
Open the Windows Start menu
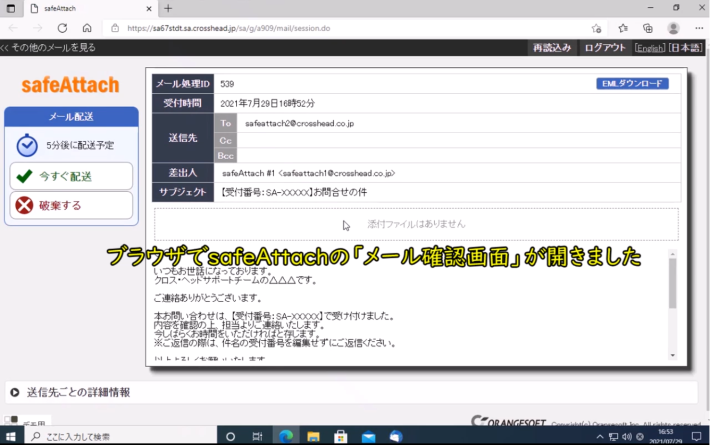[x=10, y=436]
